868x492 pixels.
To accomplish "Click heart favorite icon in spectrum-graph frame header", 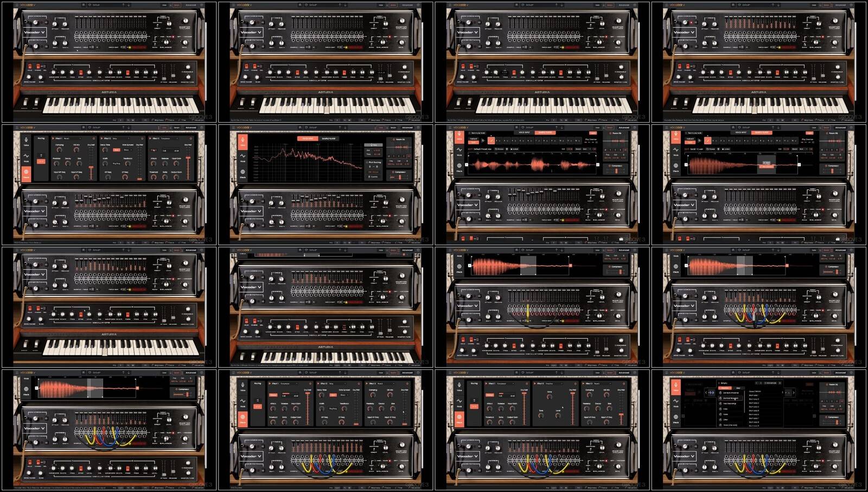I will point(306,128).
